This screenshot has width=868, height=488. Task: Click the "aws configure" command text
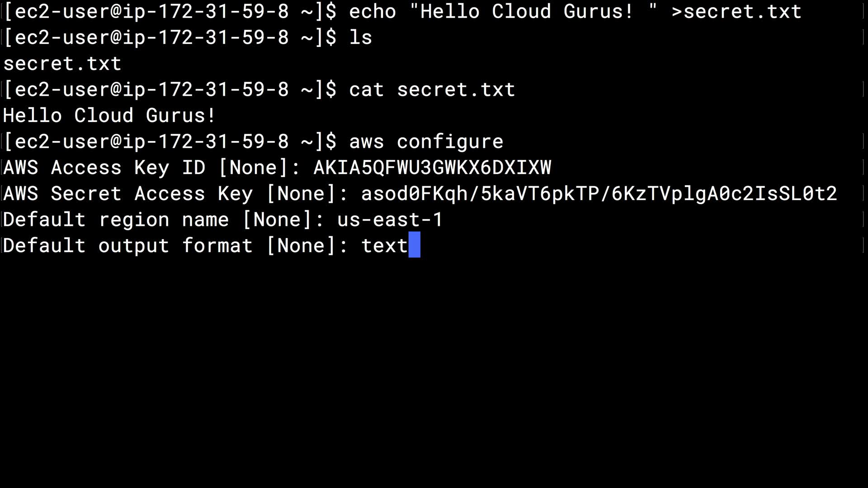click(x=426, y=141)
